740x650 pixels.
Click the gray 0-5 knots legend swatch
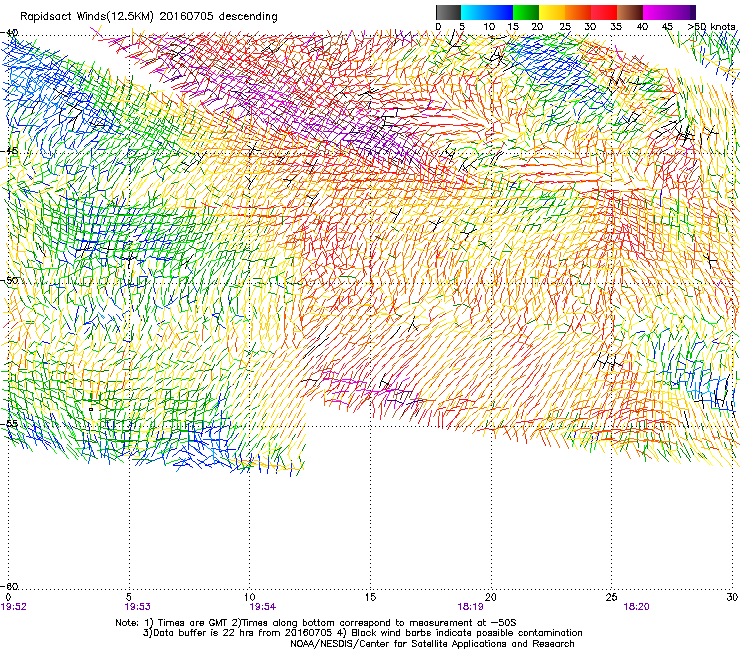(x=448, y=12)
